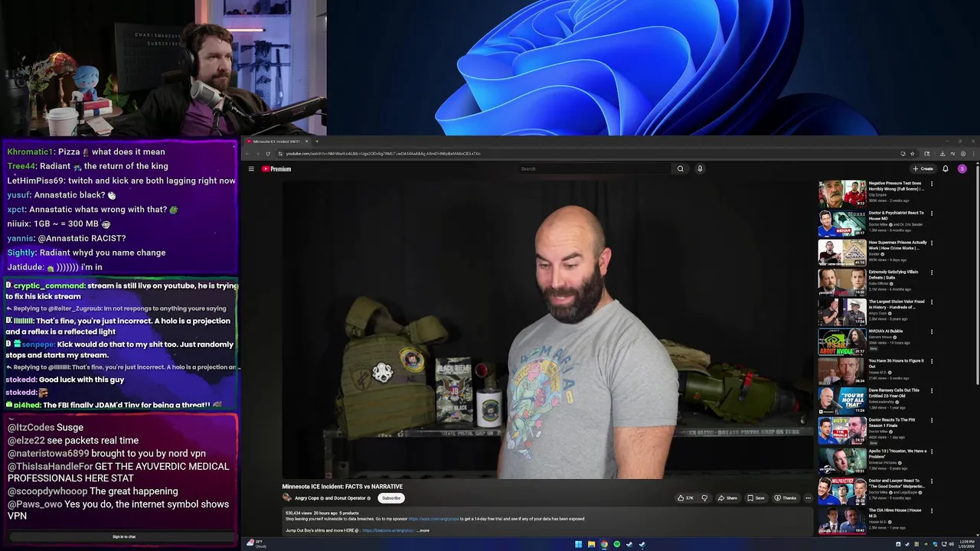Image resolution: width=980 pixels, height=551 pixels.
Task: Save the video to a playlist
Action: 756,498
